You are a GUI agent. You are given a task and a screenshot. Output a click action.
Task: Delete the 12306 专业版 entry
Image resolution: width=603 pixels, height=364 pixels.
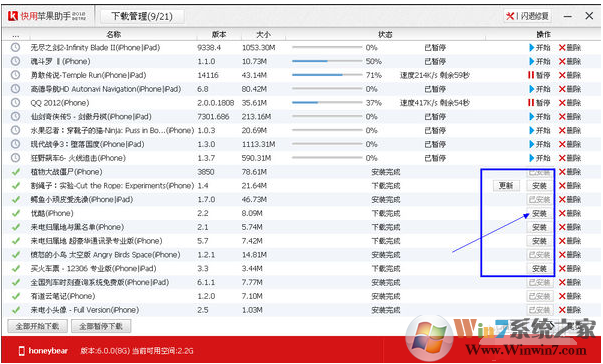coord(570,269)
